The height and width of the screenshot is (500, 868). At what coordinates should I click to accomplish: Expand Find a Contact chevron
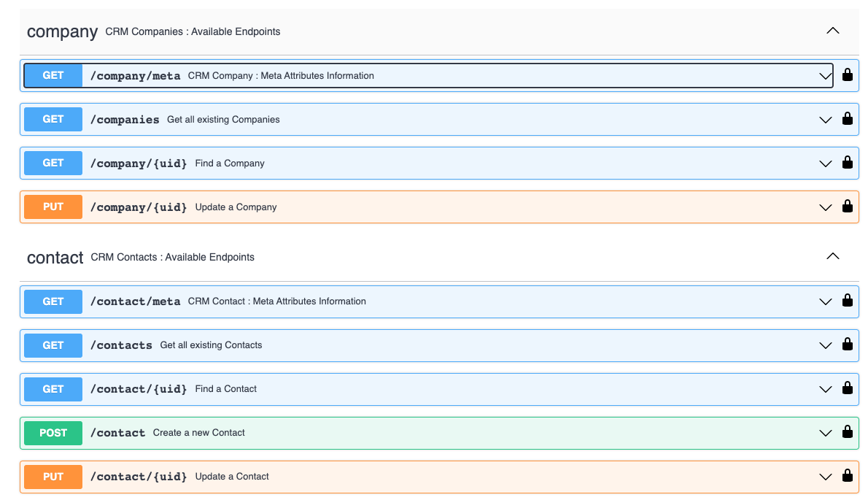click(x=826, y=389)
